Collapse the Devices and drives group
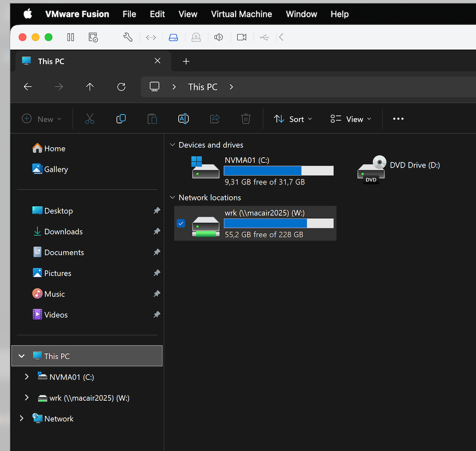476x451 pixels. coord(172,145)
